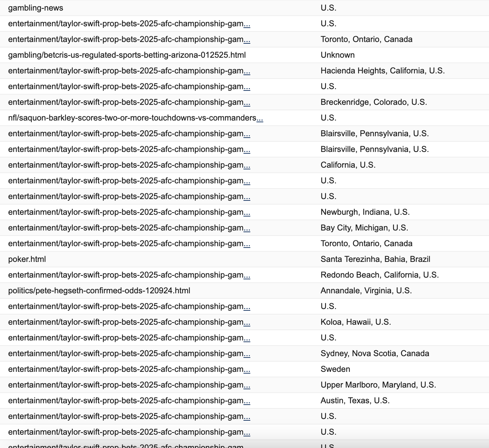Expand the saquon-barkley URL ellipsis link
Screen dimensions: 489x448
click(x=260, y=118)
